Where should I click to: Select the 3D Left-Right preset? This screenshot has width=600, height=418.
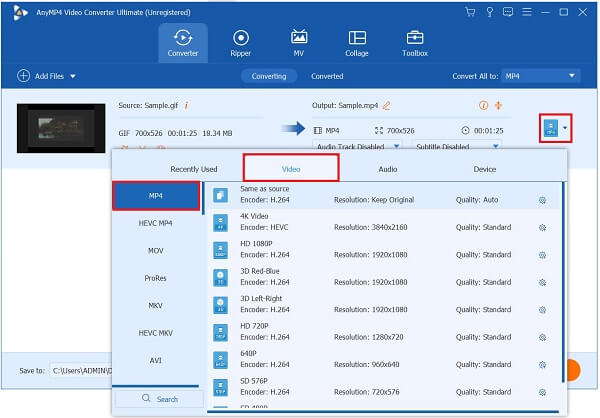[384, 305]
